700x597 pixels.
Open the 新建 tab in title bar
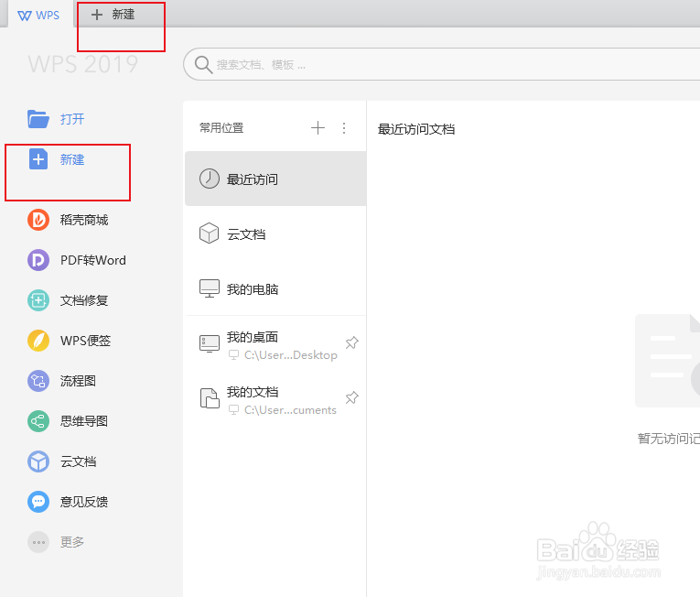113,15
